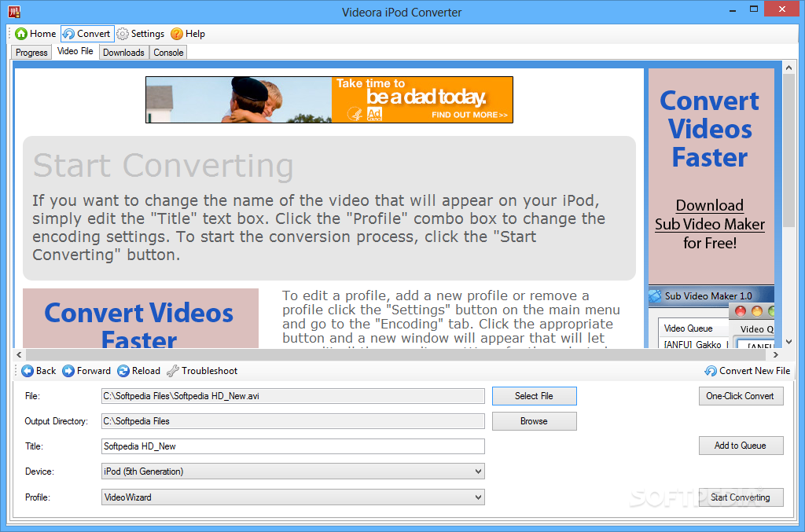Open the Troubleshoot tool
Viewport: 805px width, 532px height.
(x=202, y=371)
